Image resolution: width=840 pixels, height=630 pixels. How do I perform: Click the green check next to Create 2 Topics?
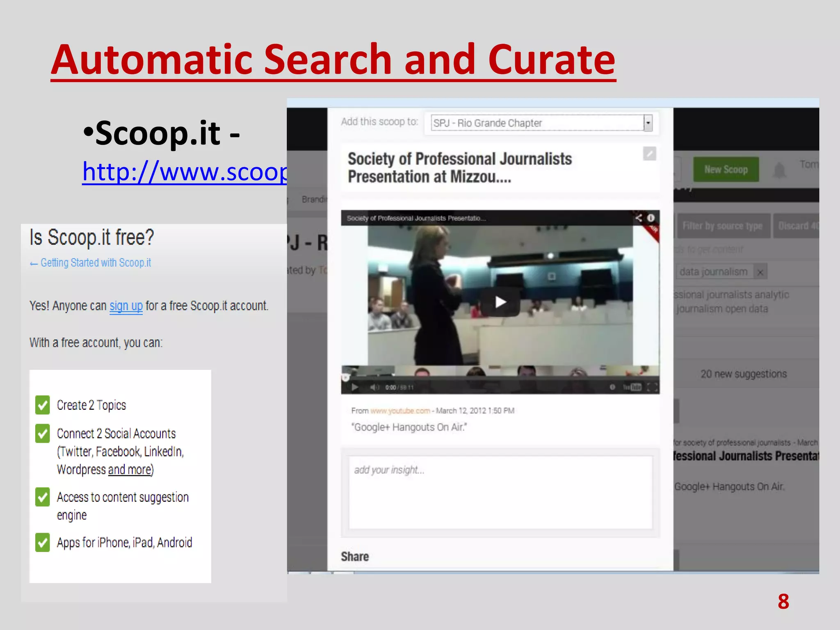(43, 405)
